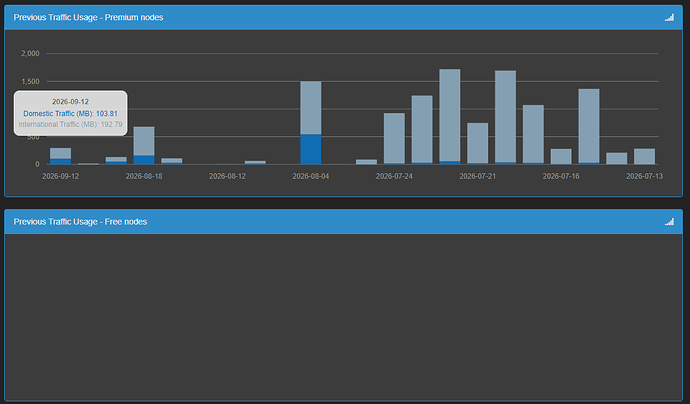The image size is (690, 404).
Task: Click the 2026-07-24 x-axis date label
Action: click(x=394, y=176)
